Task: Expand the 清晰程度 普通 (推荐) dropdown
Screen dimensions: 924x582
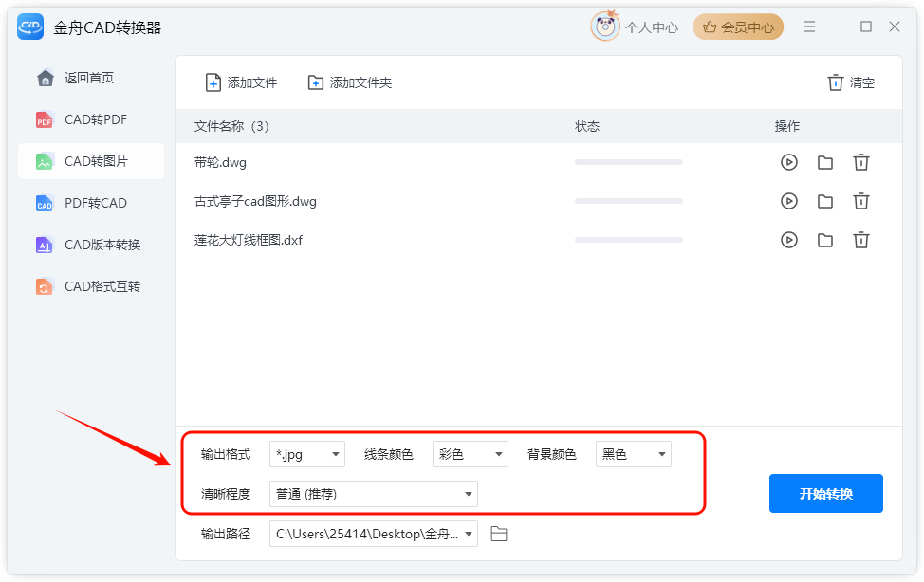Action: point(374,494)
